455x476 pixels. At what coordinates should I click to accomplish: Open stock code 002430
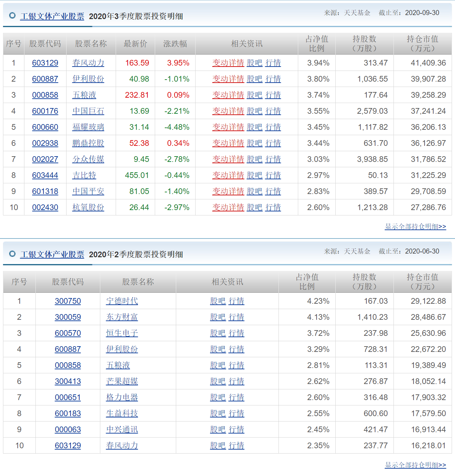45,207
